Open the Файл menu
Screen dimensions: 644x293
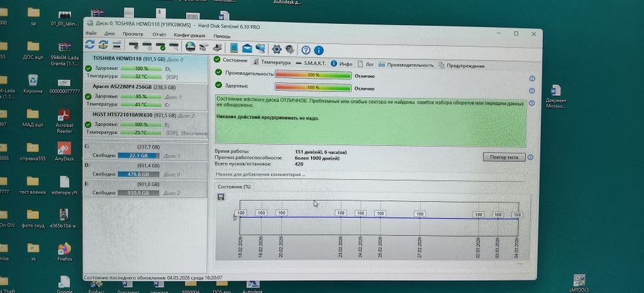[x=91, y=33]
